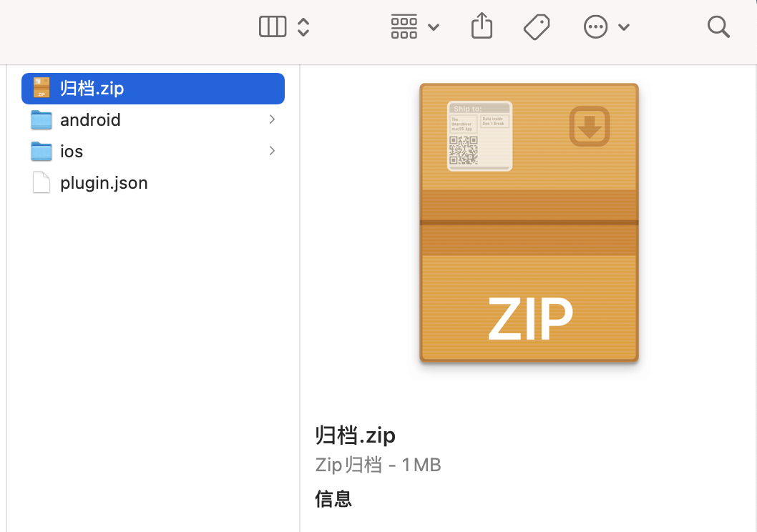Click the Share icon in toolbar
This screenshot has width=757, height=532.
click(x=482, y=26)
